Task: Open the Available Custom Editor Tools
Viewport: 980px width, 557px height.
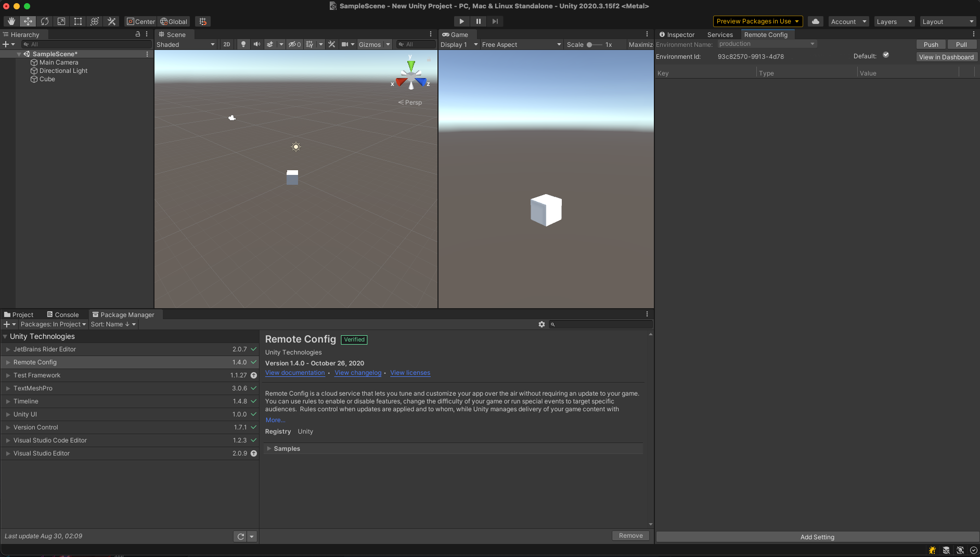Action: coord(111,21)
